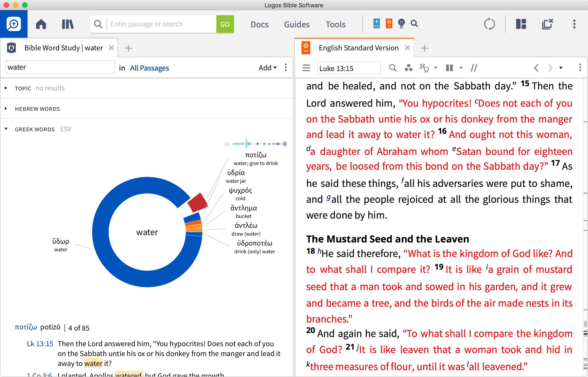The height and width of the screenshot is (377, 588).
Task: Click the search shortcut in the shortcut bar
Action: click(414, 23)
